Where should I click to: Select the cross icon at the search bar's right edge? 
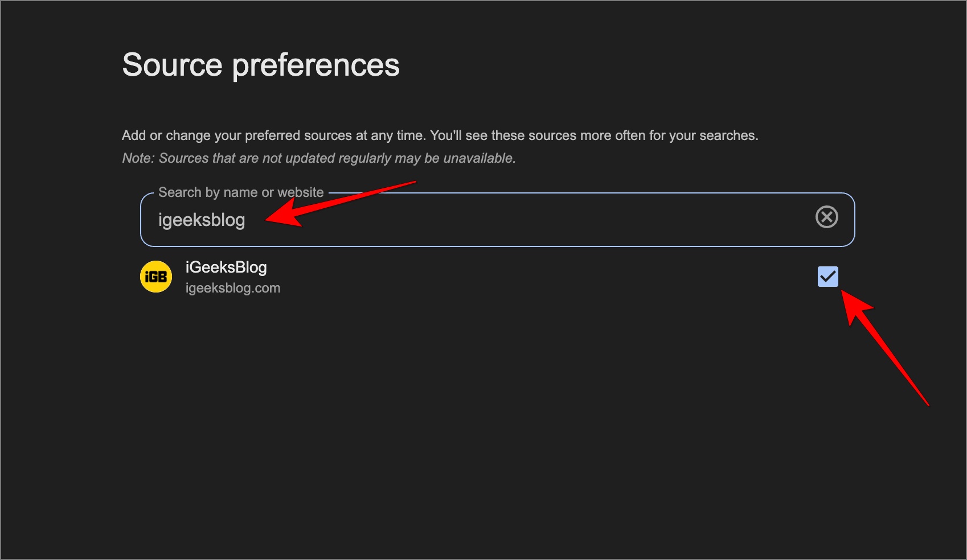click(x=827, y=217)
